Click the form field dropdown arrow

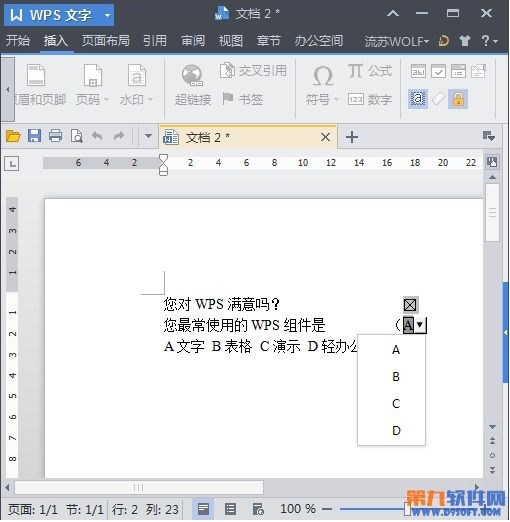click(x=420, y=324)
